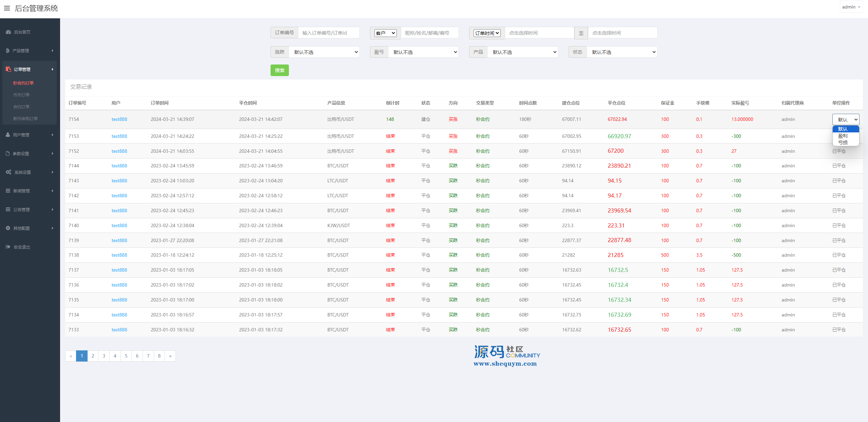Collapse the 订单管理 sidebar arrow
868x422 pixels.
pos(53,69)
